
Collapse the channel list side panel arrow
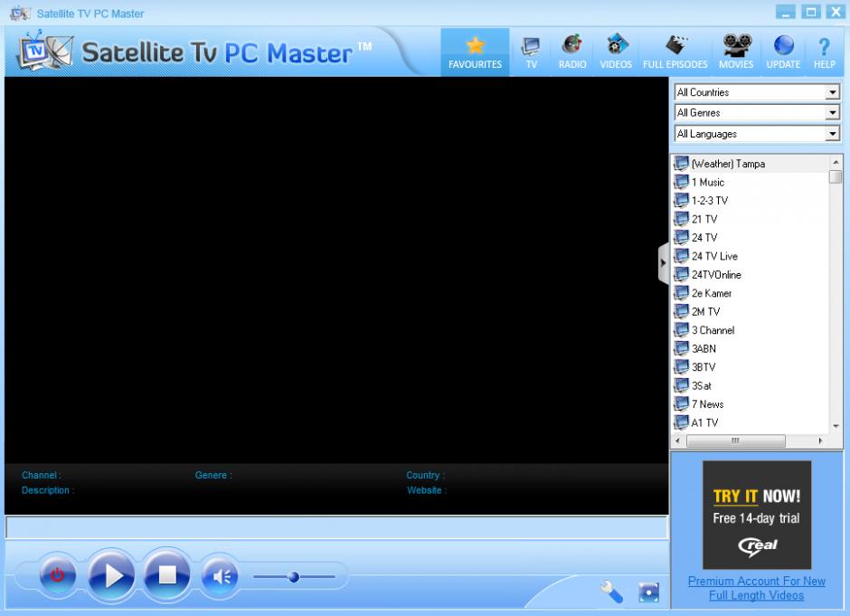(663, 263)
